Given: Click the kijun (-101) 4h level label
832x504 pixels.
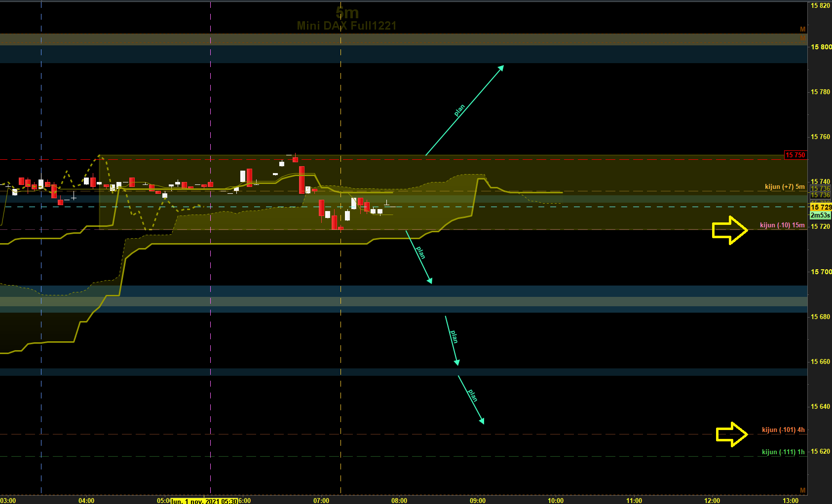Looking at the screenshot, I should [783, 430].
